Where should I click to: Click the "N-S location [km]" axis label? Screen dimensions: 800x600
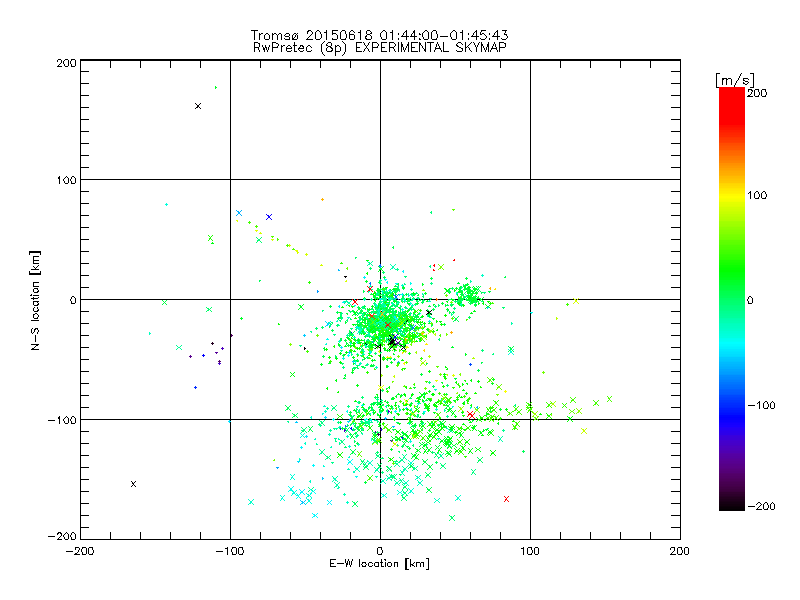[35, 301]
